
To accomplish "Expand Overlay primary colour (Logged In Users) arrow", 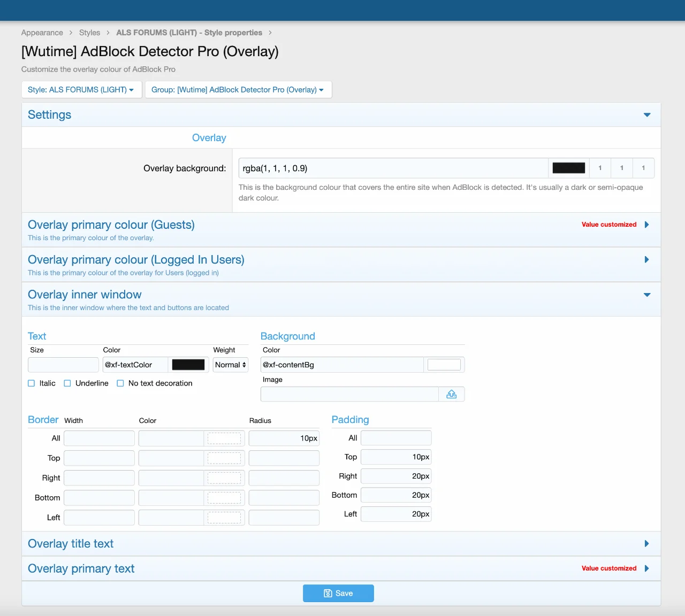I will [646, 260].
